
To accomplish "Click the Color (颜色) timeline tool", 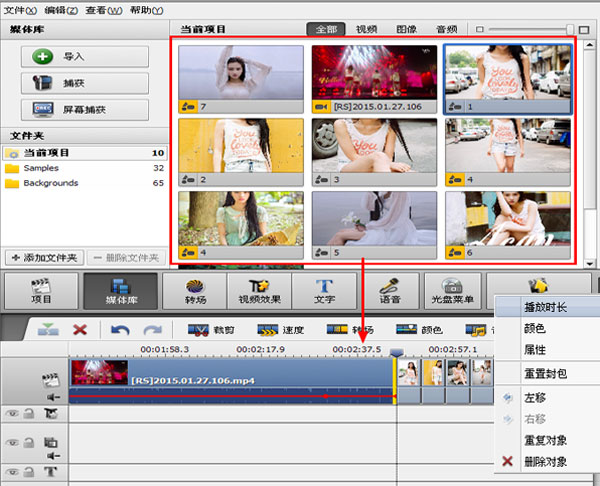I will [419, 330].
